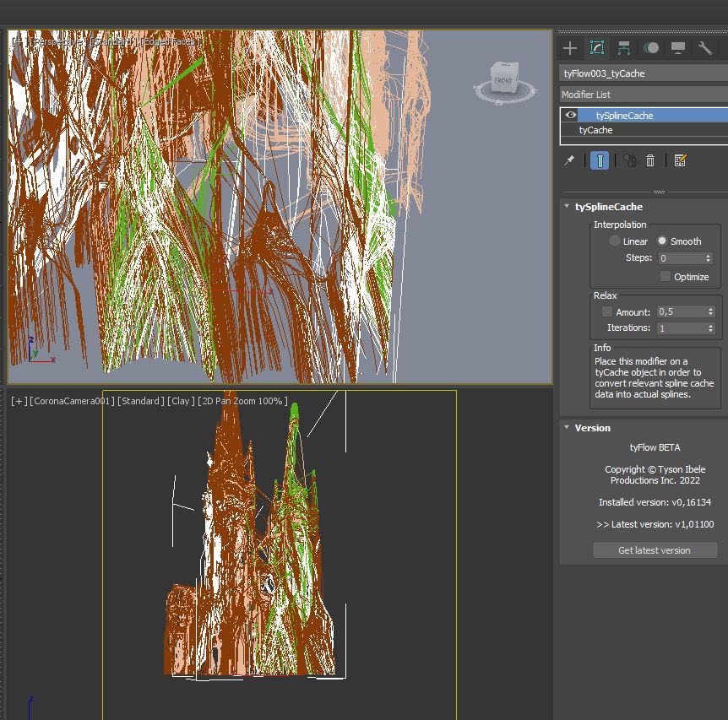Enable the Relax Amount checkbox
Image resolution: width=728 pixels, height=720 pixels.
point(606,312)
